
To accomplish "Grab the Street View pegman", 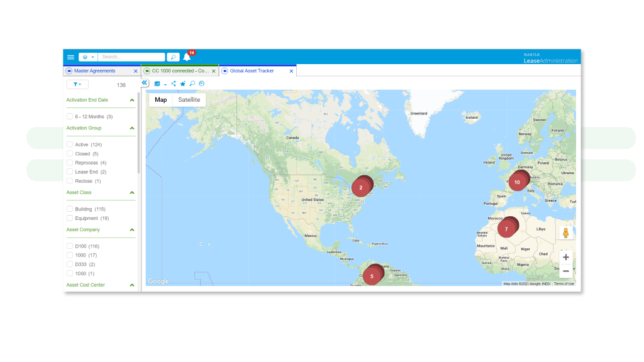I will (x=565, y=233).
